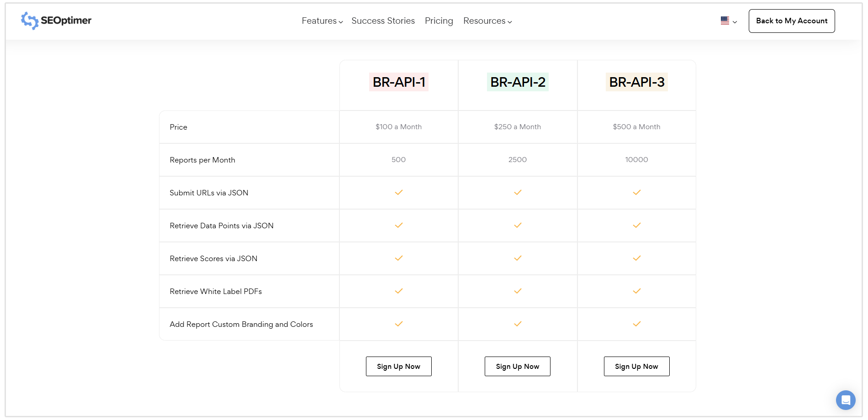Screen dimensions: 868x420
Task: Expand the Features dropdown menu
Action: 322,21
